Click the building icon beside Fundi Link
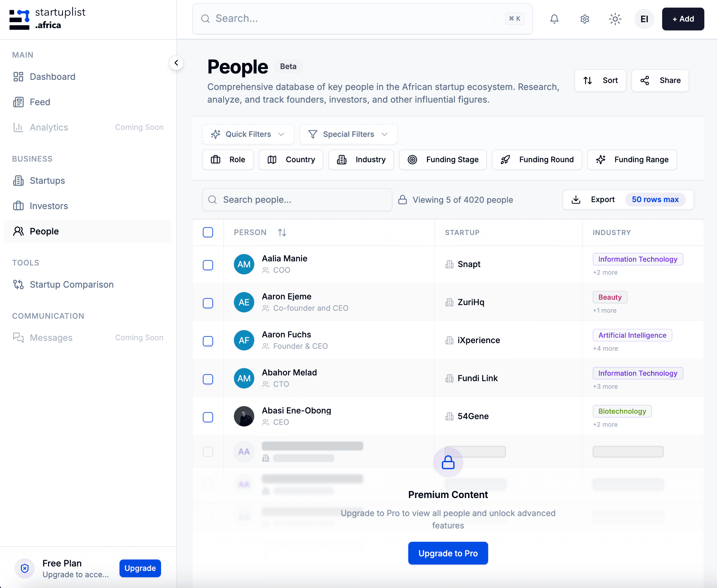Viewport: 717px width, 588px height. [449, 378]
